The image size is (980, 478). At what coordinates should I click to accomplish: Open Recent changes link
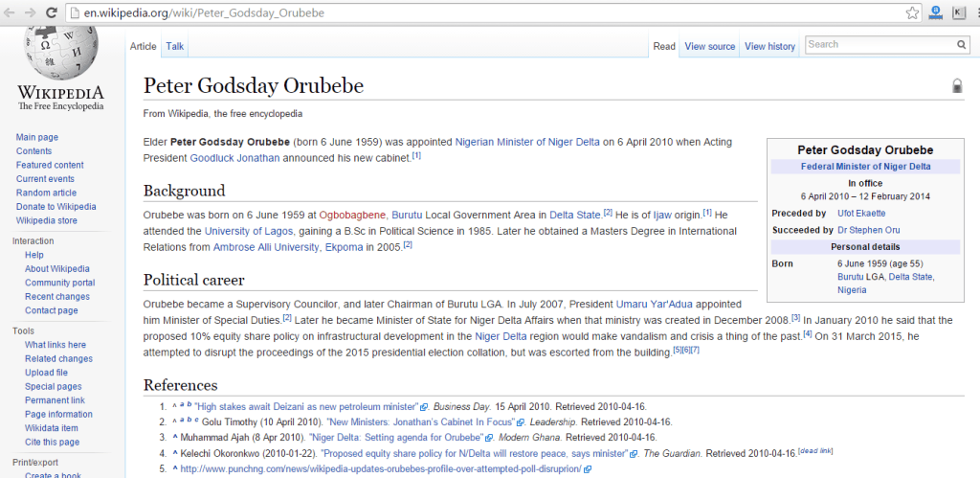57,297
